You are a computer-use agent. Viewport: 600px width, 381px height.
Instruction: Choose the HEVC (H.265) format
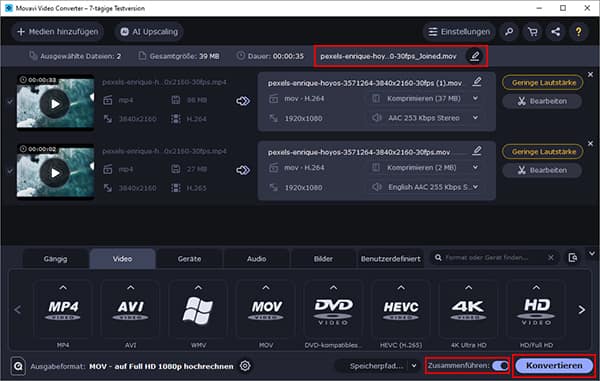coord(401,309)
